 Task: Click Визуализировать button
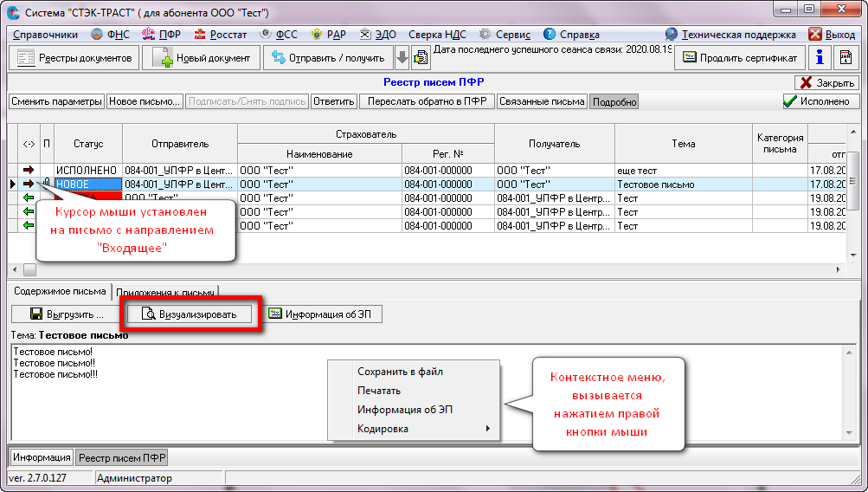click(x=190, y=314)
